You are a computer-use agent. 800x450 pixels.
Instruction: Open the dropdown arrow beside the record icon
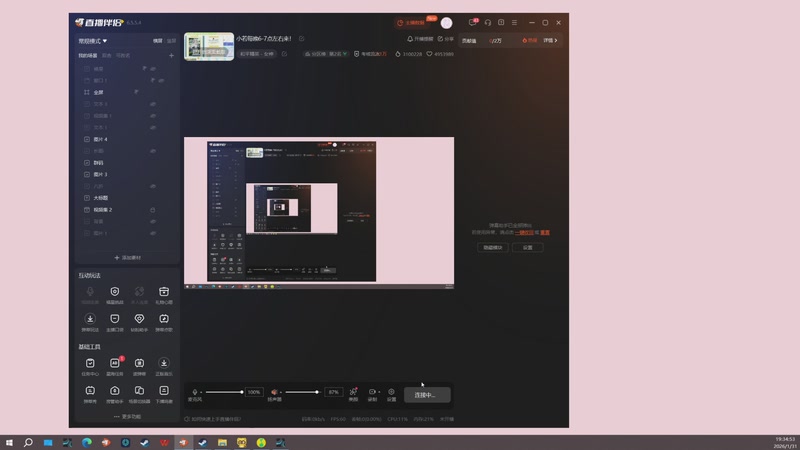point(378,392)
